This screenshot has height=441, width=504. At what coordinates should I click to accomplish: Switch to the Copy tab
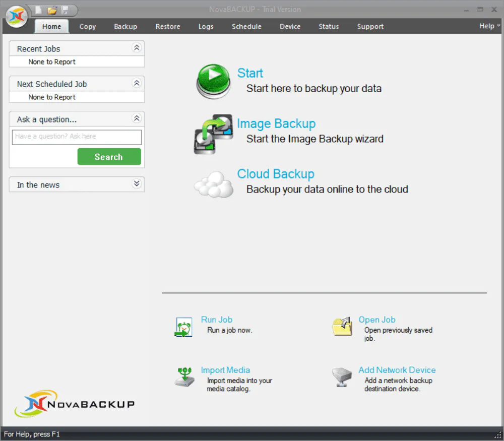click(x=88, y=26)
